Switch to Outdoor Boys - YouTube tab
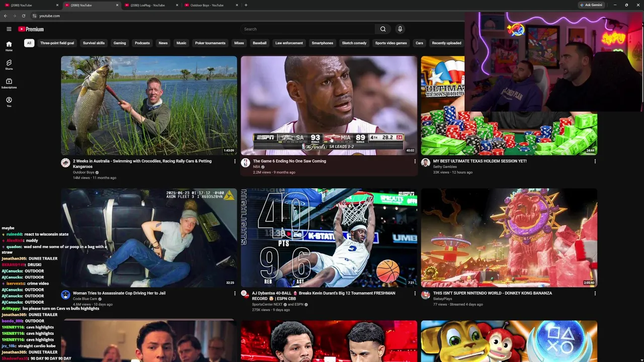Screen dimensions: 644x362 (x=207, y=5)
